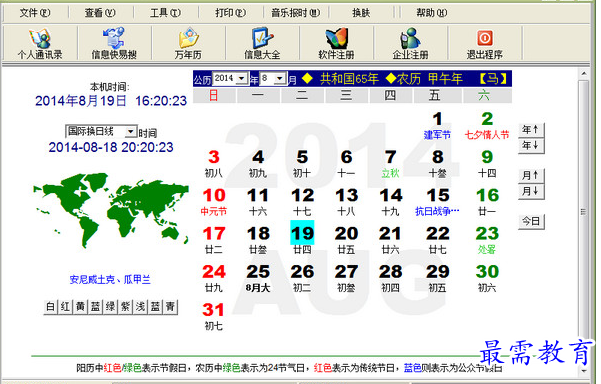This screenshot has height=384, width=601.
Task: Click the green world map image
Action: click(x=111, y=210)
